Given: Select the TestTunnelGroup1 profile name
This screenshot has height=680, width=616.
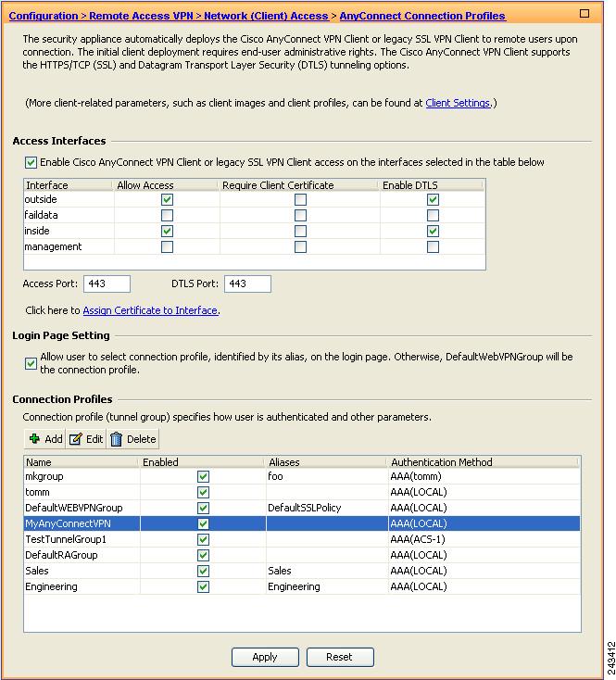Looking at the screenshot, I should [x=66, y=539].
